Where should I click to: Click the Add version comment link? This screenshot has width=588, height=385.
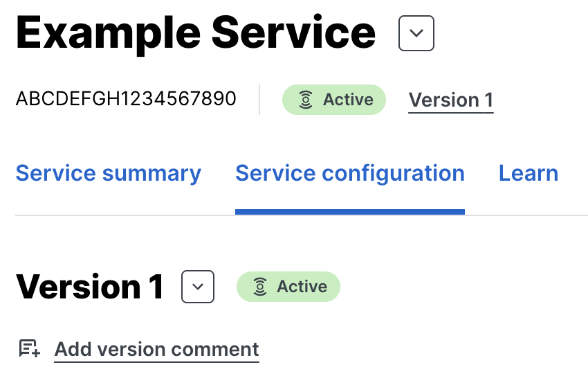(x=157, y=349)
